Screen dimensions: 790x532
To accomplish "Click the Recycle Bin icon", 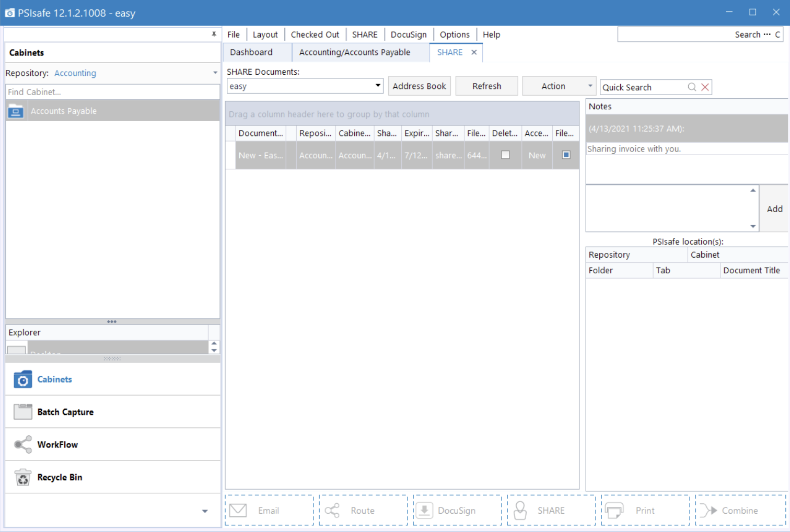I will 22,477.
